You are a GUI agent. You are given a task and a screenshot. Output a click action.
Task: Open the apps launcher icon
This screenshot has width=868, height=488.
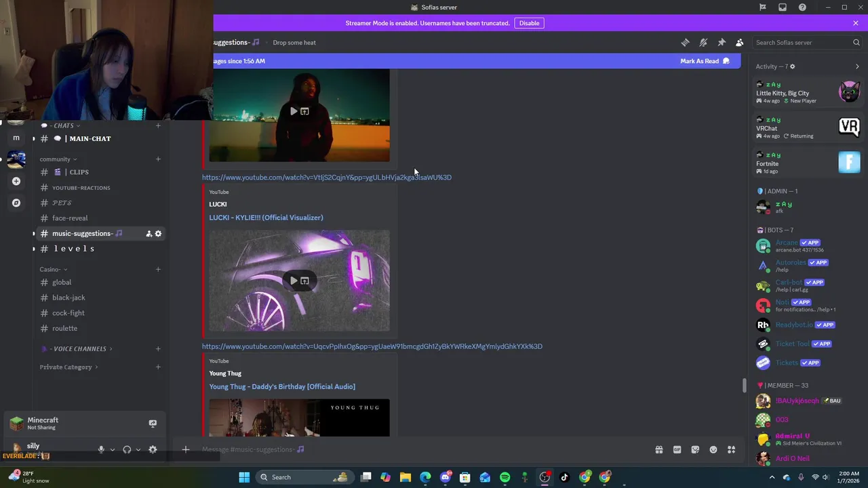[732, 449]
